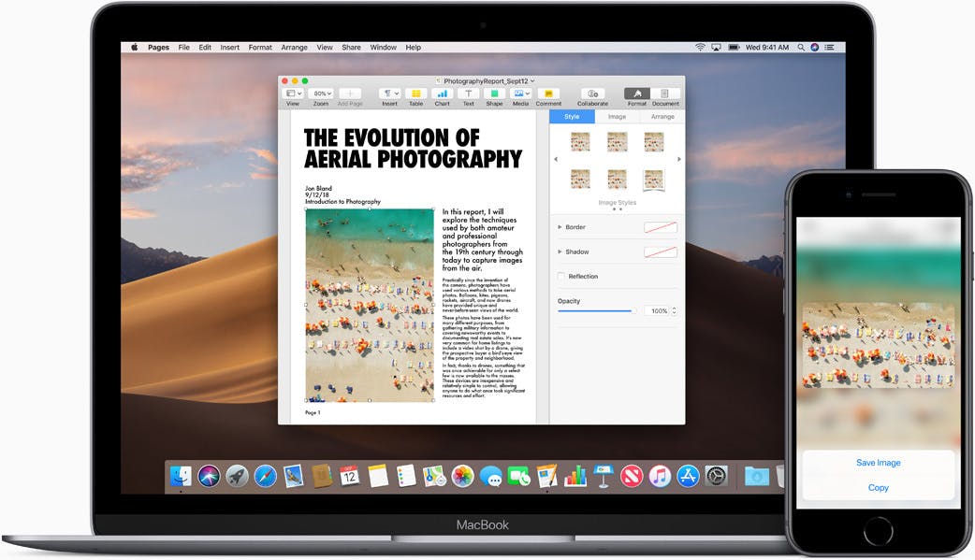Click the Collaborate toolbar button
Image resolution: width=975 pixels, height=560 pixels.
(x=592, y=93)
